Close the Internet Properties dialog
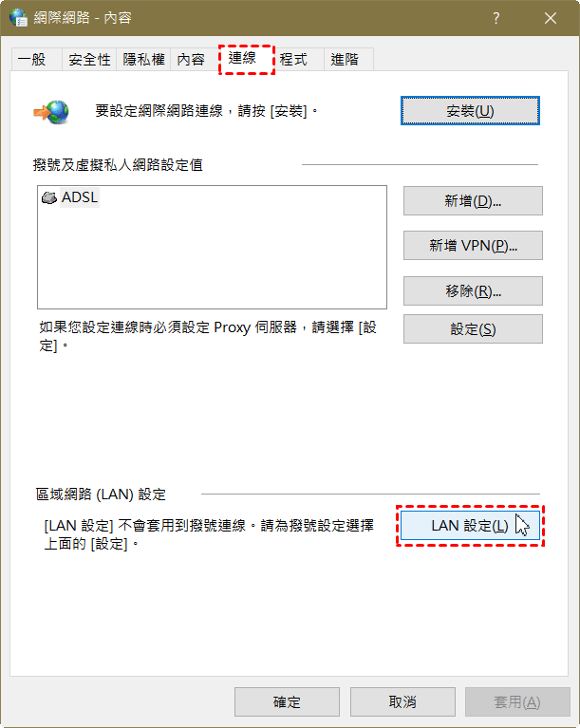Image resolution: width=580 pixels, height=728 pixels. point(551,18)
